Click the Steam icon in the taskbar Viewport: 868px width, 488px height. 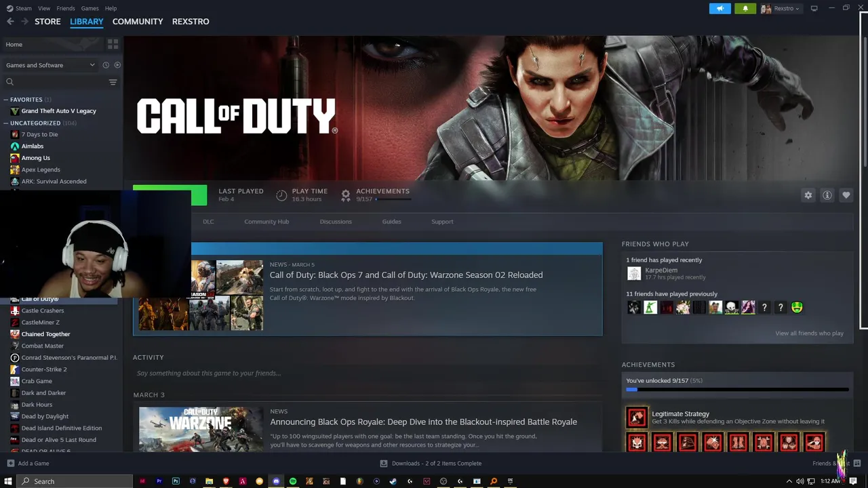[393, 481]
